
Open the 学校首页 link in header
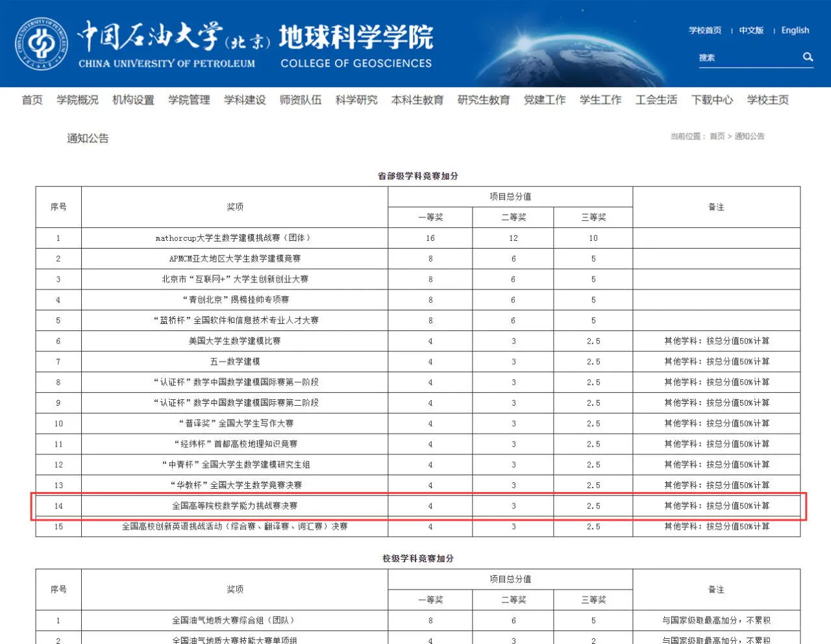(705, 31)
